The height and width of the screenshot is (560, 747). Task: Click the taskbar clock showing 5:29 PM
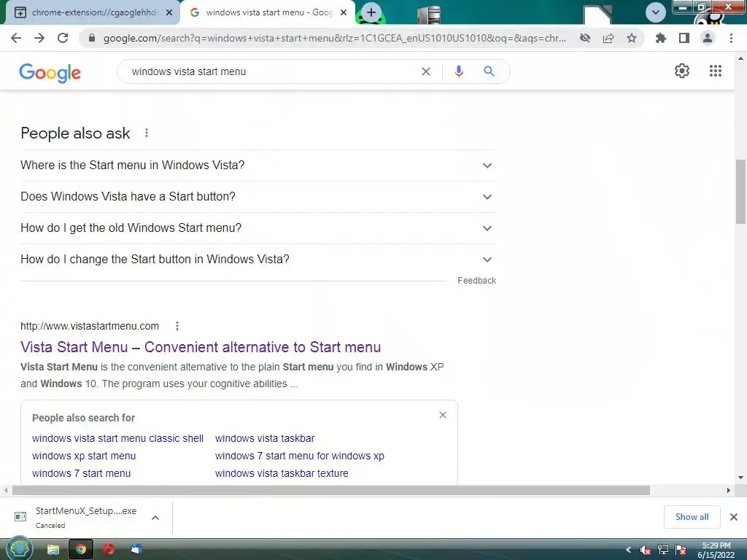[716, 550]
